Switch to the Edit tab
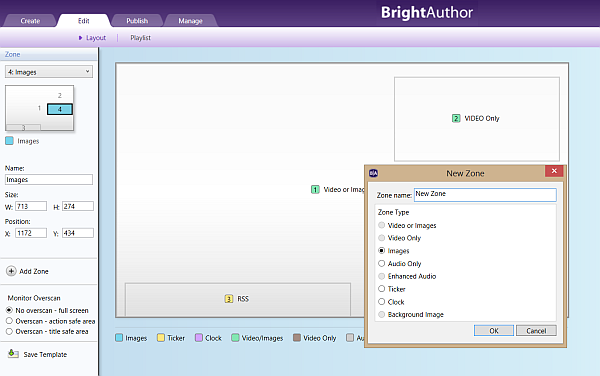Image resolution: width=600 pixels, height=376 pixels. click(x=83, y=21)
